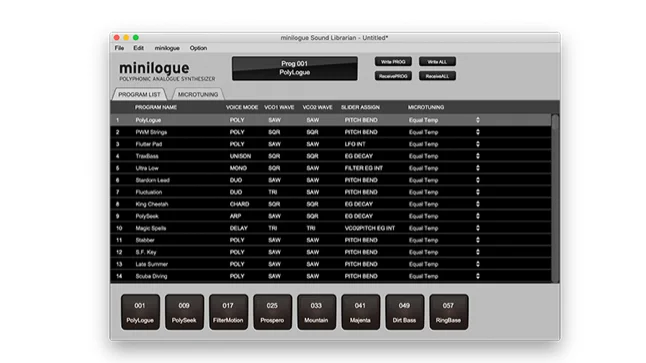Click the VOICE MODE column header

[242, 107]
